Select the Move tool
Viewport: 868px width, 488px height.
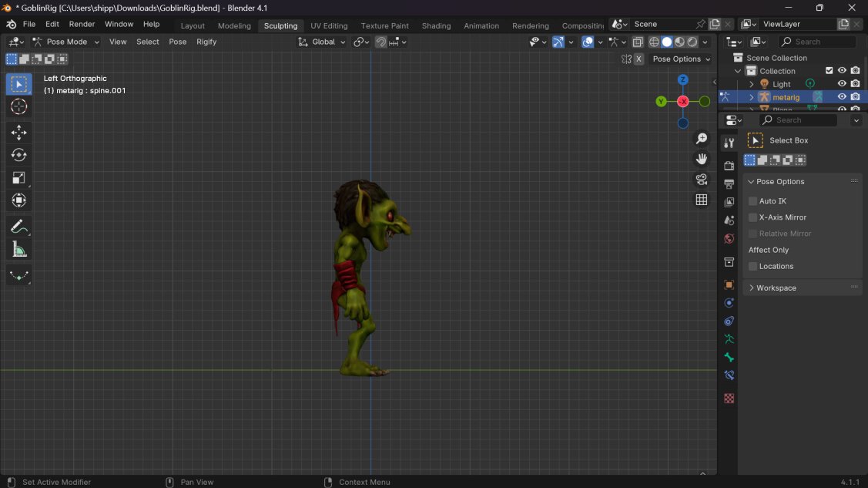pos(19,133)
